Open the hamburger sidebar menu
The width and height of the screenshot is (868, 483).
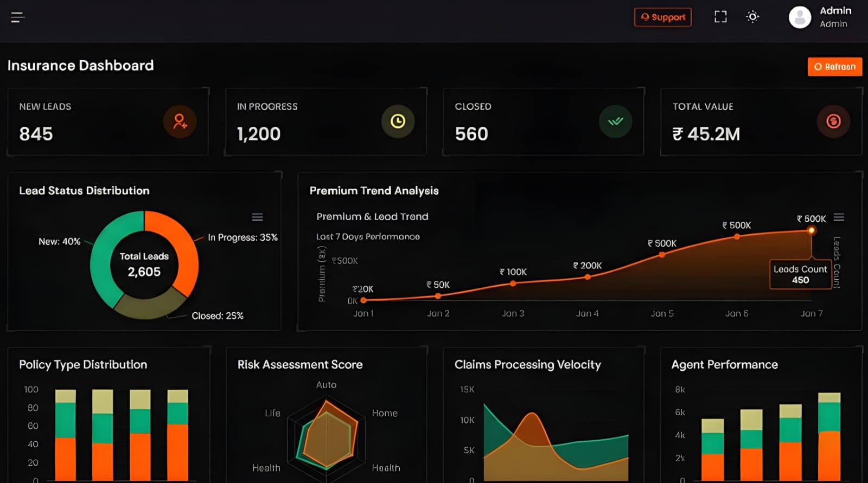(x=18, y=17)
